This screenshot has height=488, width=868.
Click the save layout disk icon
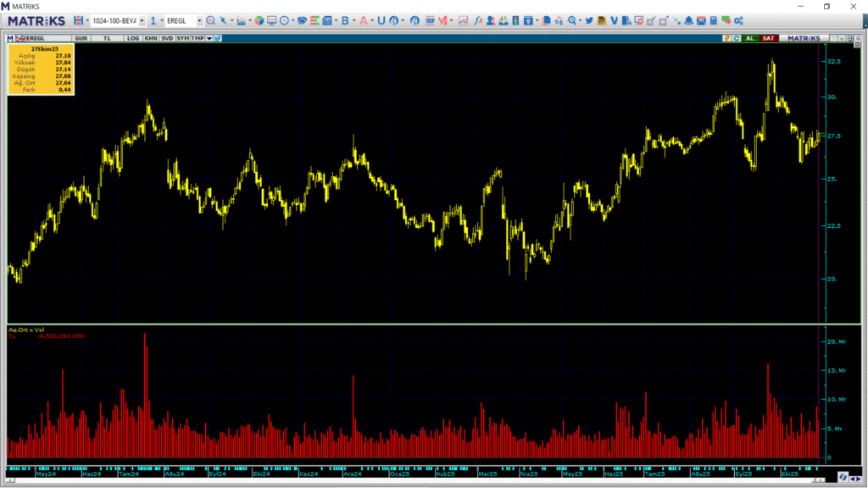pyautogui.click(x=78, y=20)
